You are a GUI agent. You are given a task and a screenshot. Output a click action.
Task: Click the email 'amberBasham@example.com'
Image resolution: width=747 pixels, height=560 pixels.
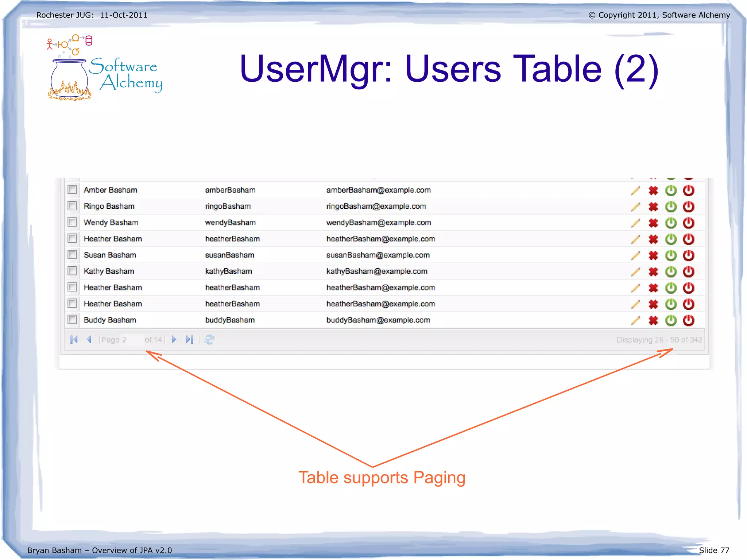[378, 190]
